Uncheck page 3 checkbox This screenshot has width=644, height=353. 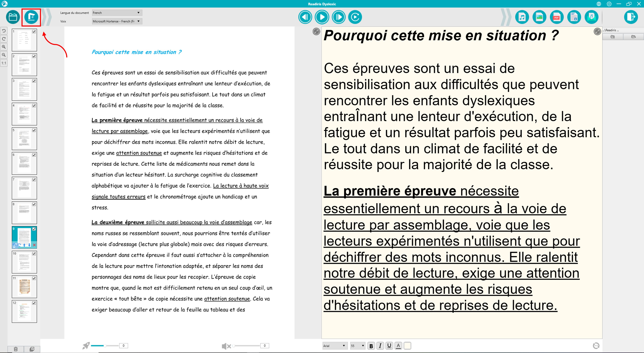34,81
